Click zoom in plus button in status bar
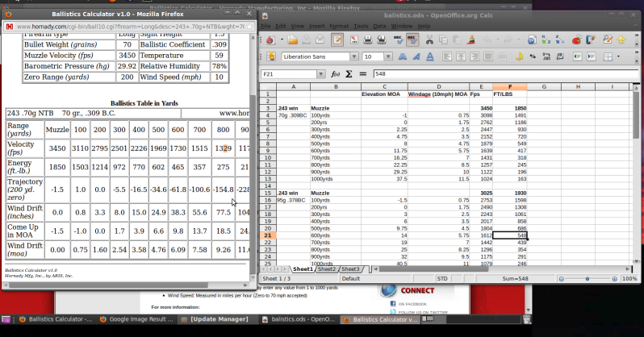The height and width of the screenshot is (337, 644). (614, 279)
